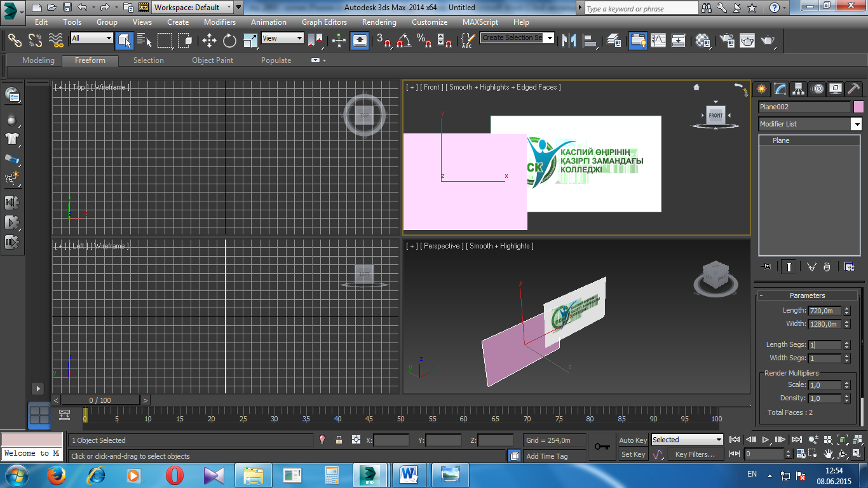
Task: Open Workspace Default dropdown
Action: (193, 8)
